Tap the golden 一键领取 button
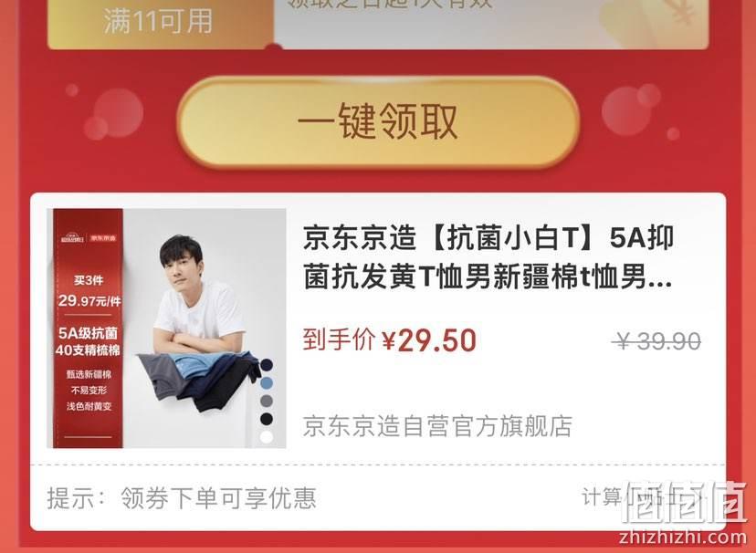Viewport: 756px width, 553px height. click(x=378, y=122)
